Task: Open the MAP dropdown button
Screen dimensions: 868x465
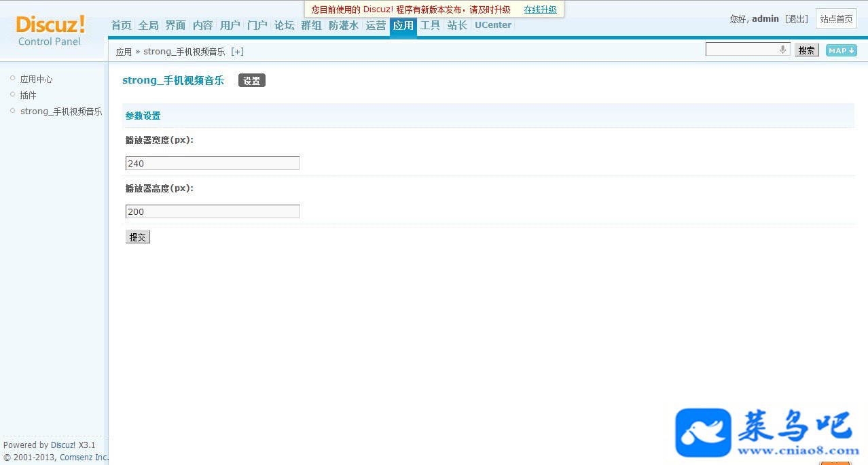Action: [x=841, y=50]
